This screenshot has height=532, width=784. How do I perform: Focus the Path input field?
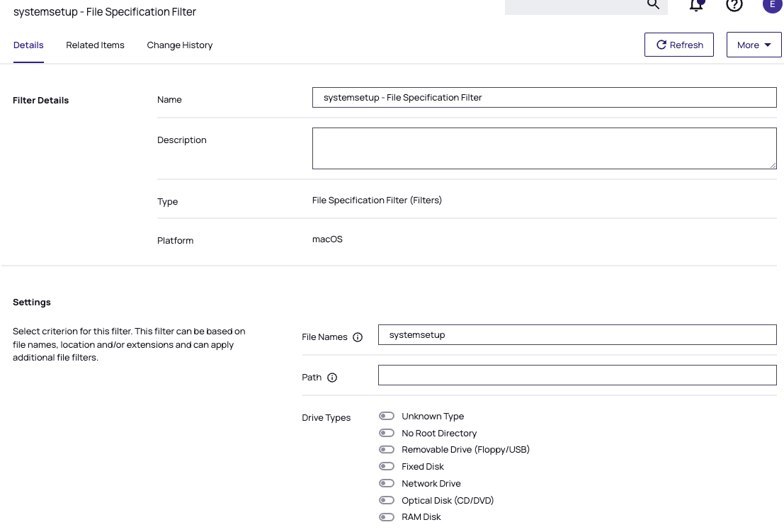click(576, 375)
